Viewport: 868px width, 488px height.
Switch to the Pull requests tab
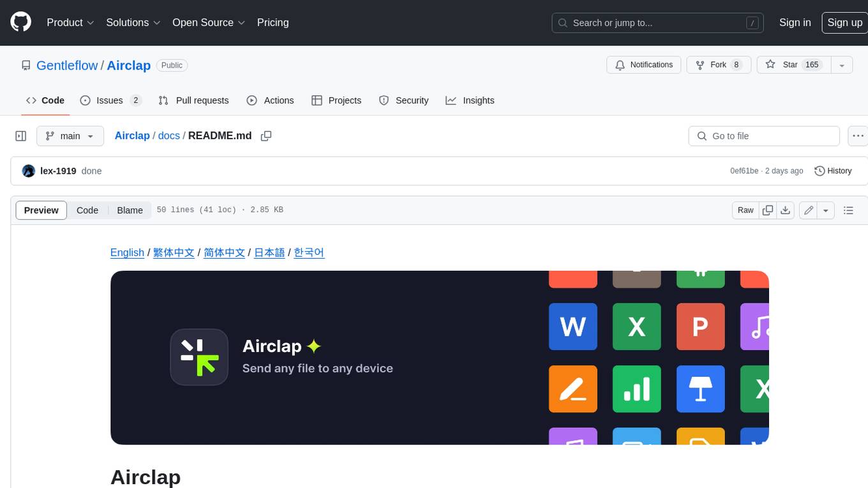193,100
